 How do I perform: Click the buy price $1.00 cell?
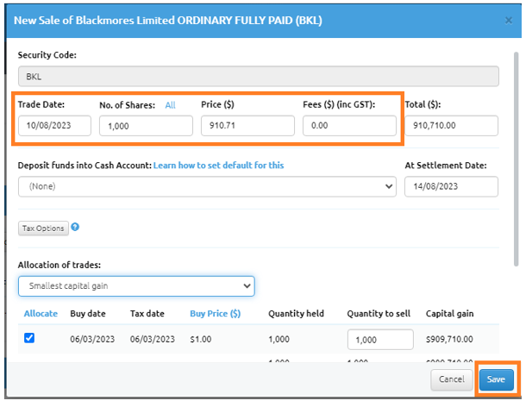pyautogui.click(x=201, y=339)
